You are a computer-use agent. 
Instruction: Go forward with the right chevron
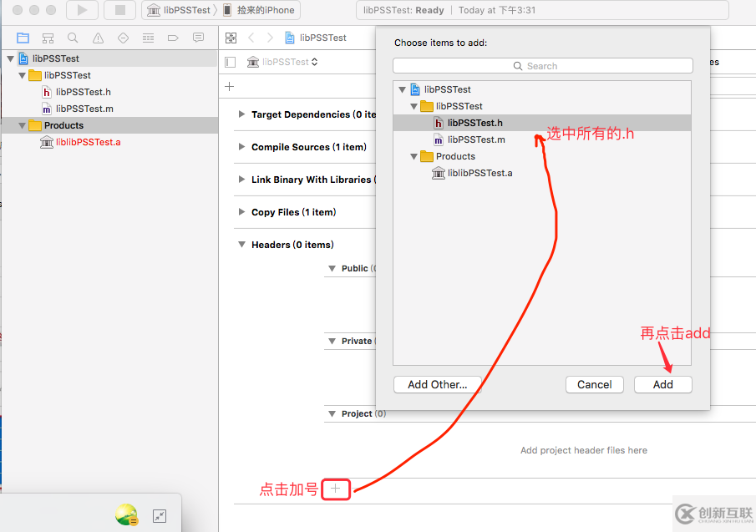coord(270,38)
